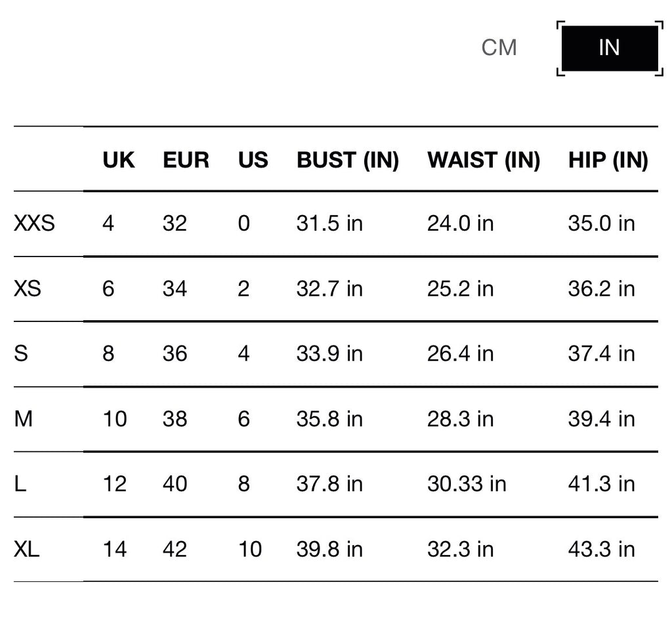672x633 pixels.
Task: Click the WAIST (IN) column header
Action: pyautogui.click(x=484, y=160)
